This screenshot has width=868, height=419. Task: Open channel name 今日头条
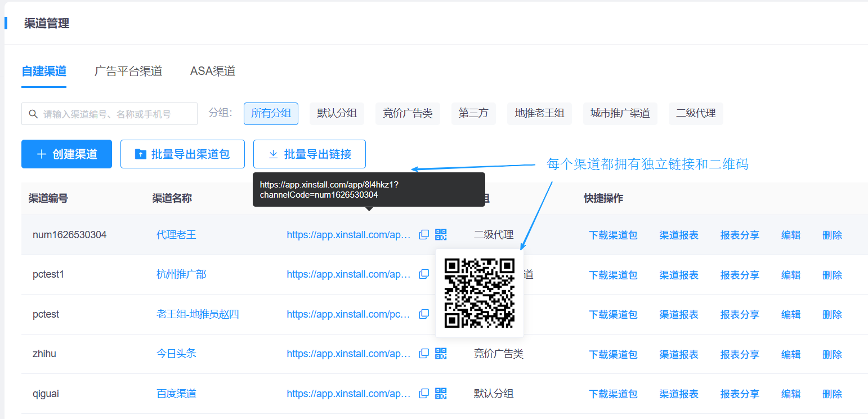pos(176,354)
